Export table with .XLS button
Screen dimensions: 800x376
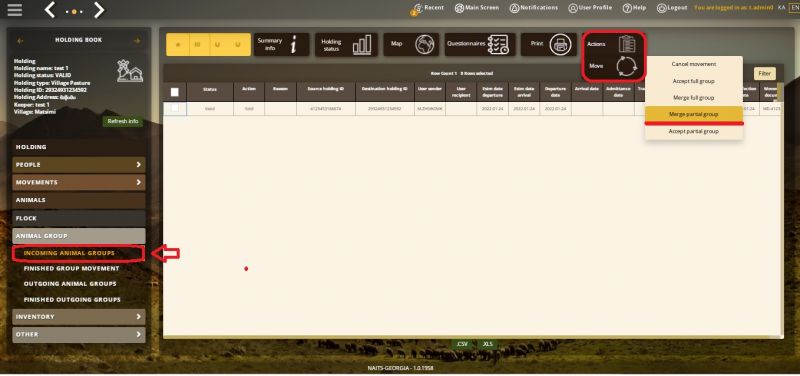click(x=488, y=344)
